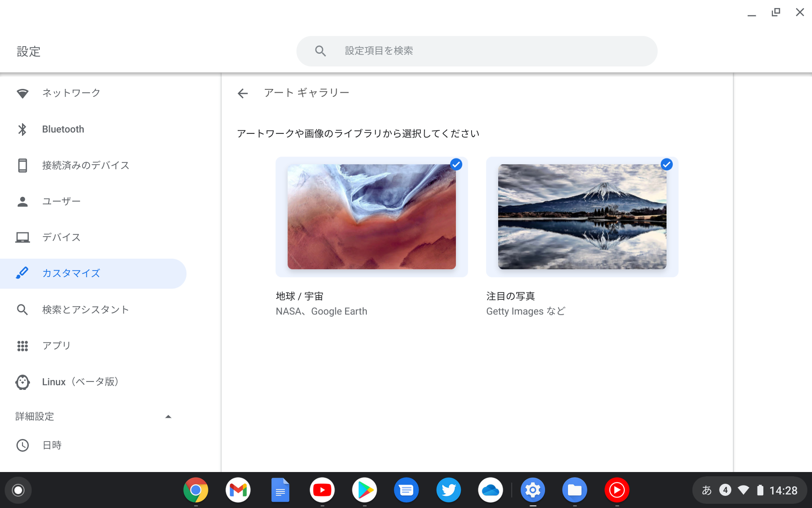Open Gmail from the shelf
Screen dimensions: 812x508
238,490
